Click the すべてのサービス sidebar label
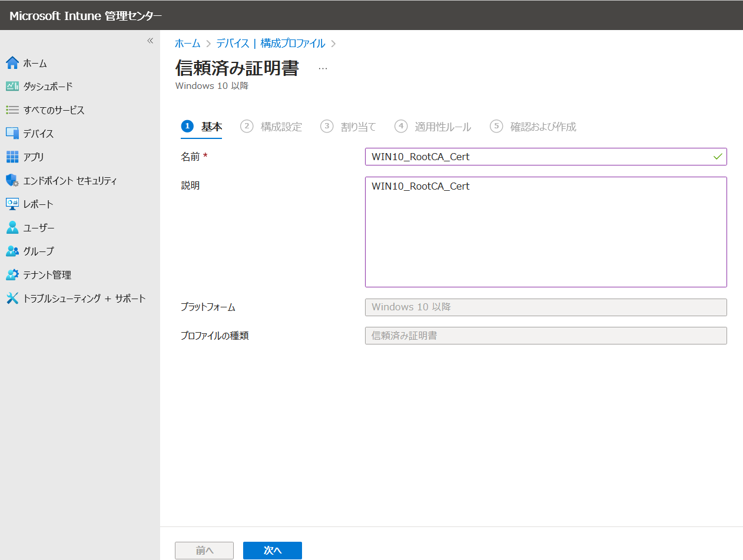743x560 pixels. point(54,110)
